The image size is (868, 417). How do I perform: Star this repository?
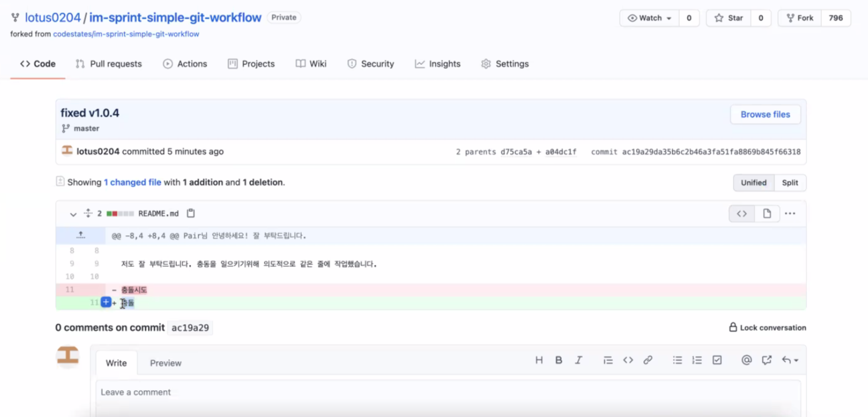click(729, 18)
